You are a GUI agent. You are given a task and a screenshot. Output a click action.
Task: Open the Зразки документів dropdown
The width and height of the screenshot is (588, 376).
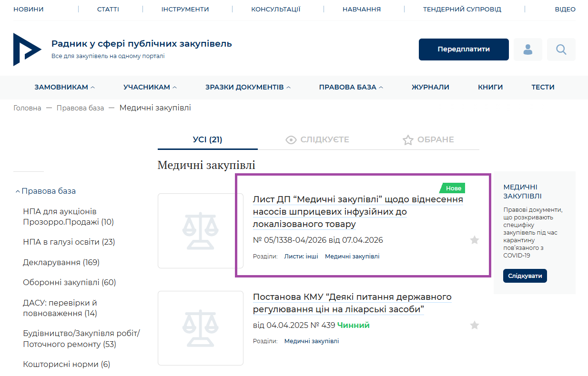click(248, 87)
